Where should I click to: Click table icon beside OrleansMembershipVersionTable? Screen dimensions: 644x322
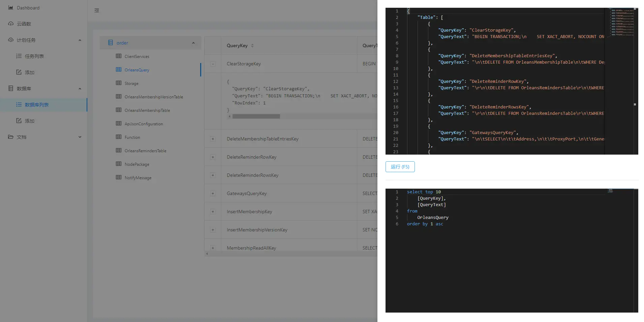[119, 97]
